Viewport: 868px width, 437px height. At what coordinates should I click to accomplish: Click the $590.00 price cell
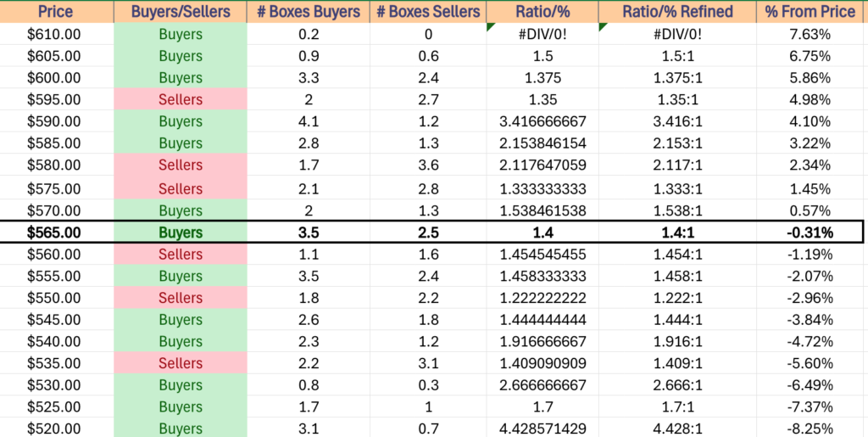click(x=57, y=121)
